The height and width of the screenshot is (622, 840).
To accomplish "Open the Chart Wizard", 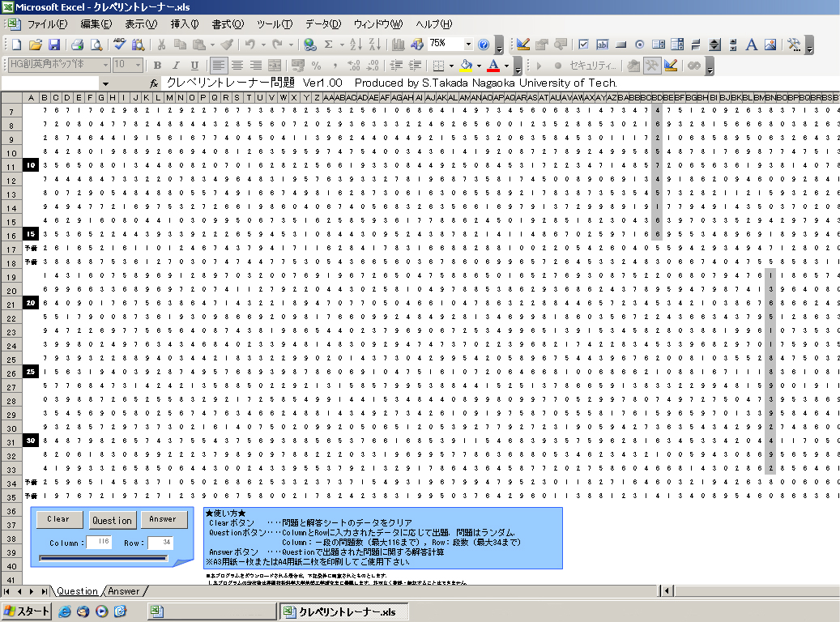I will [399, 45].
